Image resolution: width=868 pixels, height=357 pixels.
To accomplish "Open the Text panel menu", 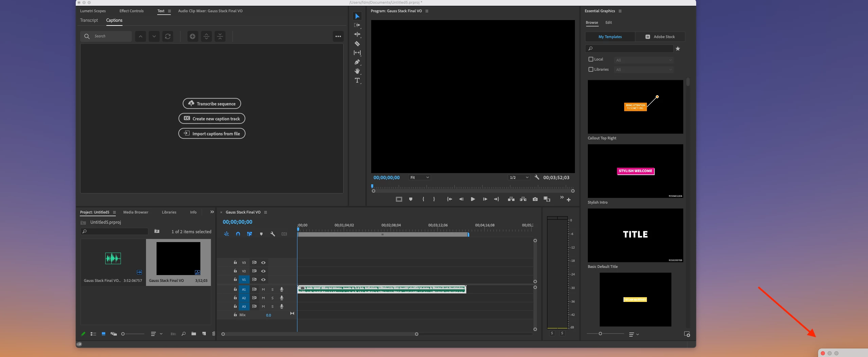I will [169, 11].
